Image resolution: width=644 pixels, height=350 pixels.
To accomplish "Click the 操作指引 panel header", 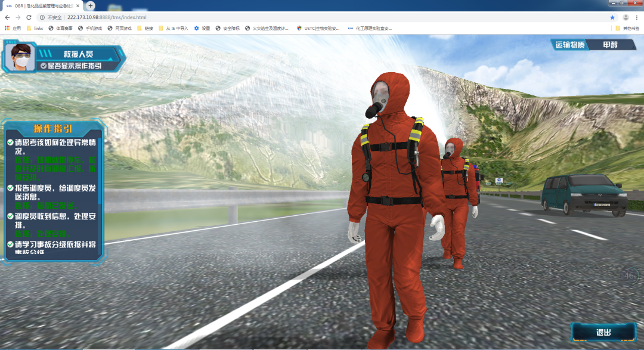I will point(52,129).
